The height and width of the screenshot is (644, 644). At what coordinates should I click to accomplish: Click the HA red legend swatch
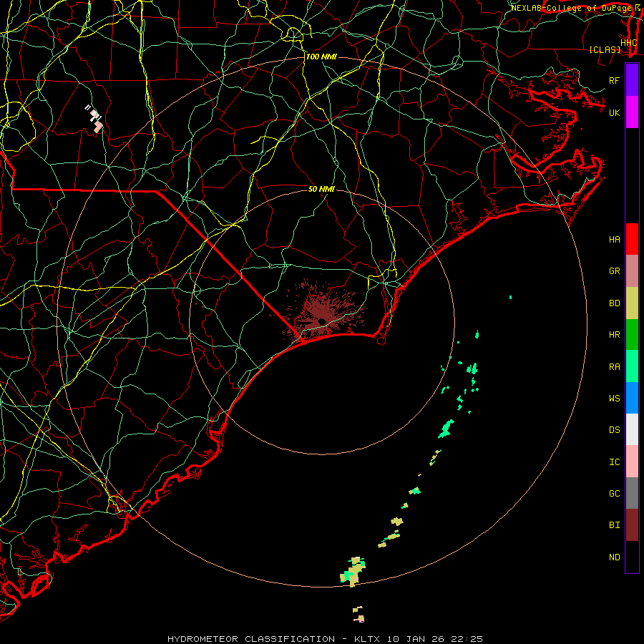point(632,239)
